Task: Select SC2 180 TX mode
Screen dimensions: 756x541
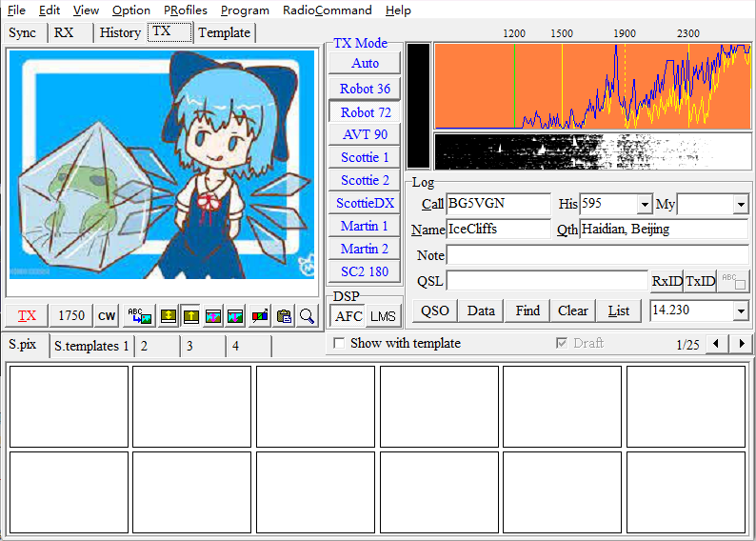Action: click(x=365, y=272)
